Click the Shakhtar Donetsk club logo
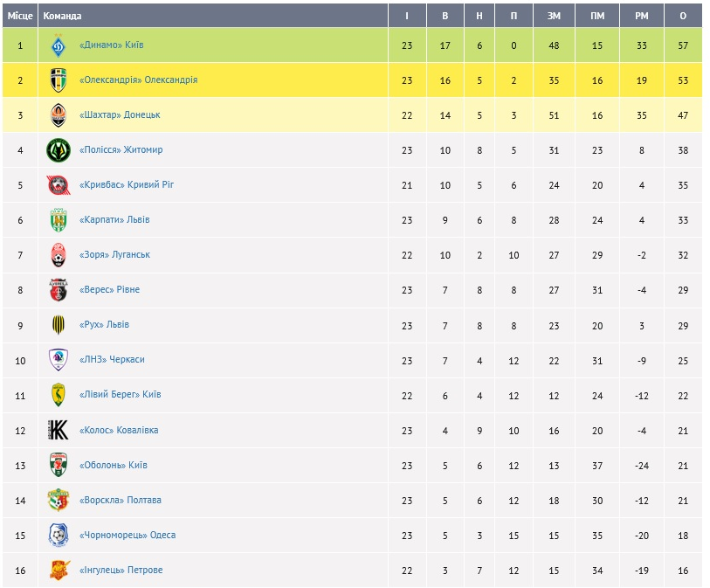710x588 pixels. [x=59, y=115]
